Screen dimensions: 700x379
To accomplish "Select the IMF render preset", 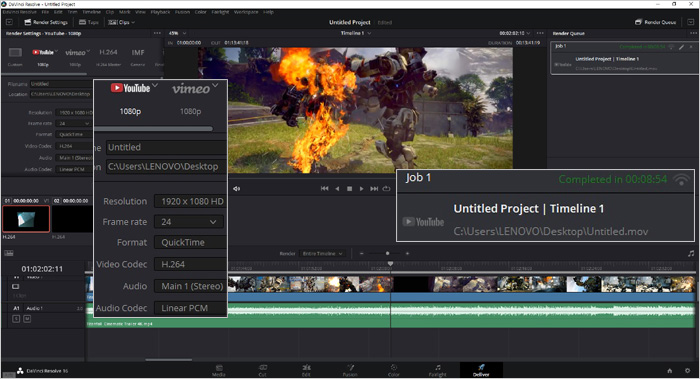I will pos(138,57).
